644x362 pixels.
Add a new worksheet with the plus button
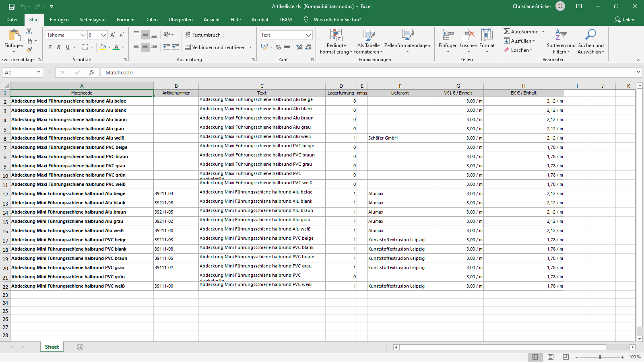point(80,346)
